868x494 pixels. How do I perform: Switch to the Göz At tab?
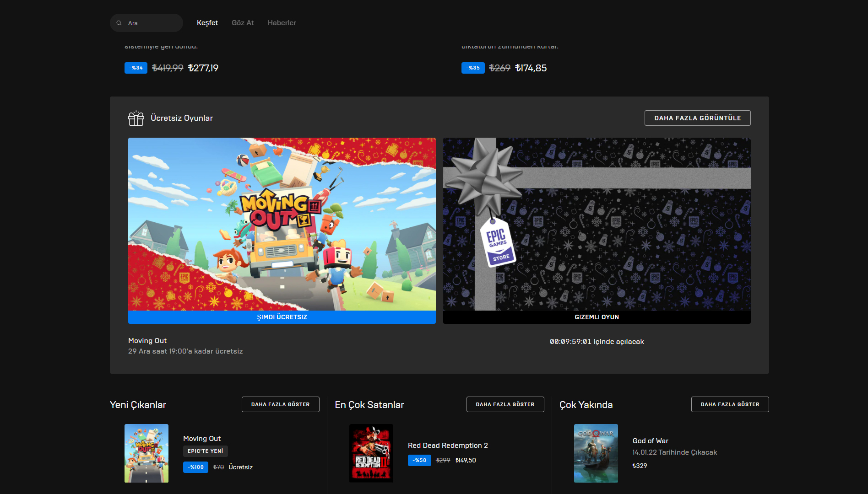[243, 23]
